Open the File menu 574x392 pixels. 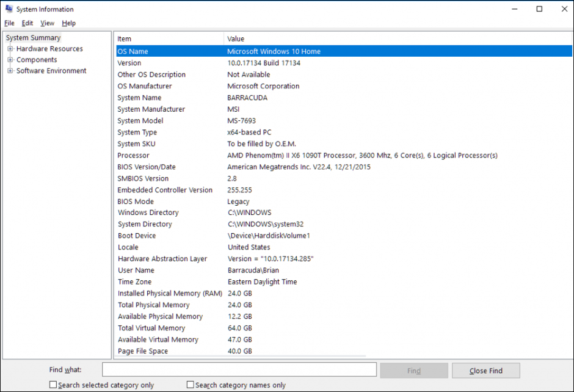click(x=9, y=23)
